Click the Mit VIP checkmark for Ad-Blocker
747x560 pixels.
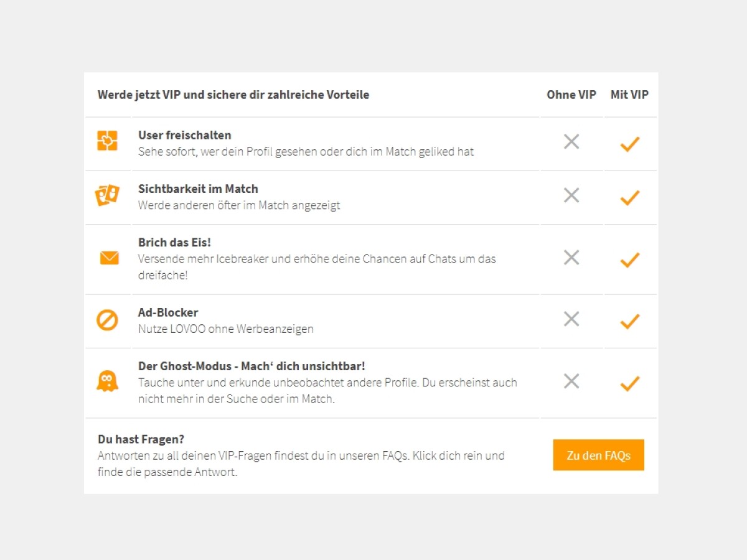[x=630, y=321]
